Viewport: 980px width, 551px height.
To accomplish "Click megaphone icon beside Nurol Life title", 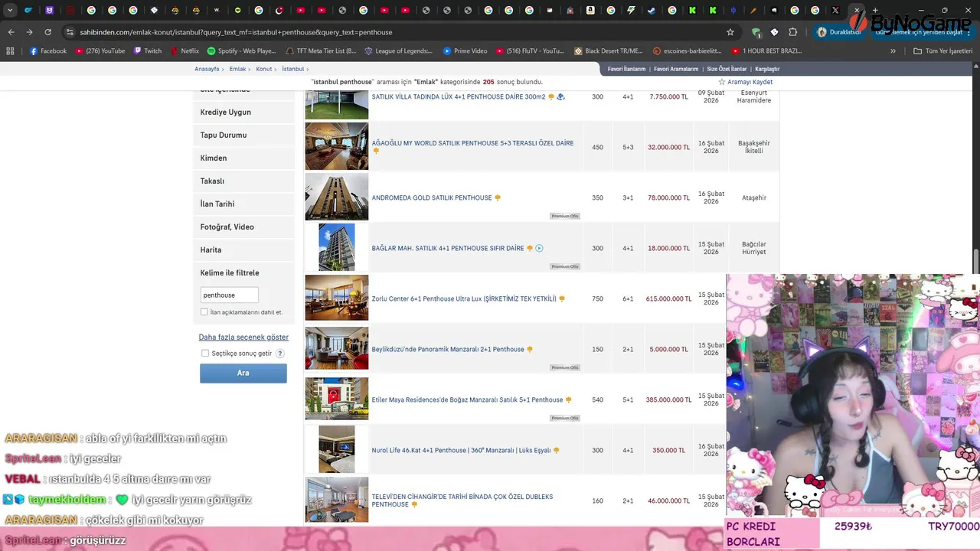I will [557, 450].
